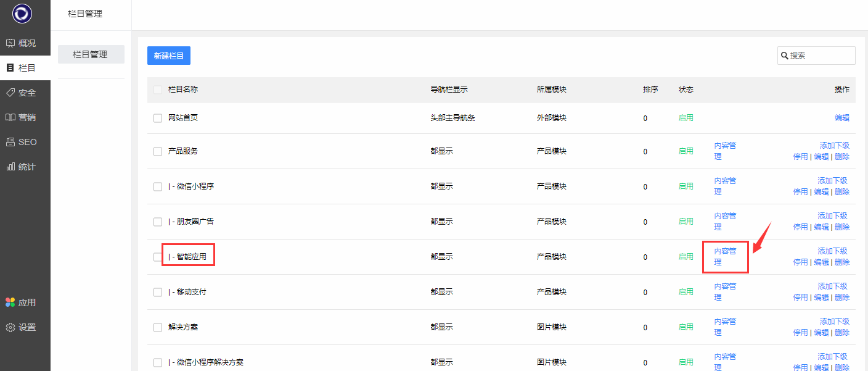Screen dimensions: 868x371
Task: Click 图片模块 in the 解决方案 row
Action: pos(552,327)
